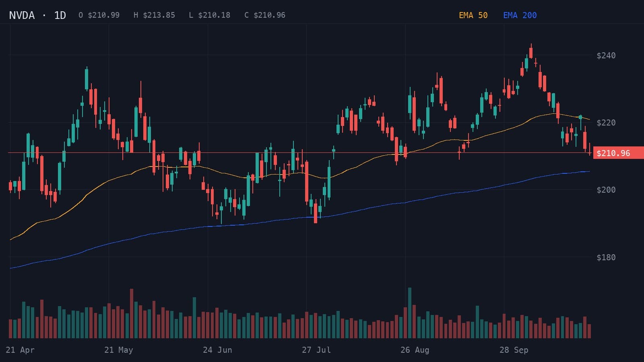Click the open price O $210.99
Image resolution: width=644 pixels, height=362 pixels.
(x=99, y=15)
